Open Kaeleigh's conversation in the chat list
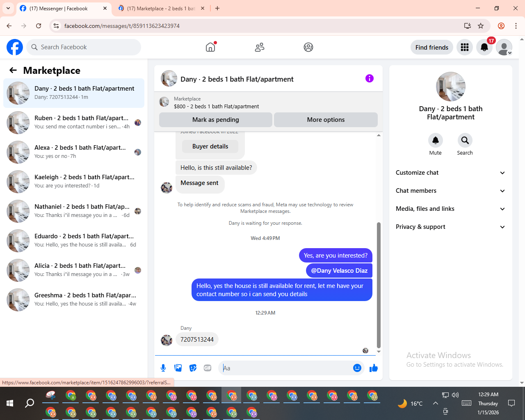This screenshot has height=420, width=525. tap(74, 182)
